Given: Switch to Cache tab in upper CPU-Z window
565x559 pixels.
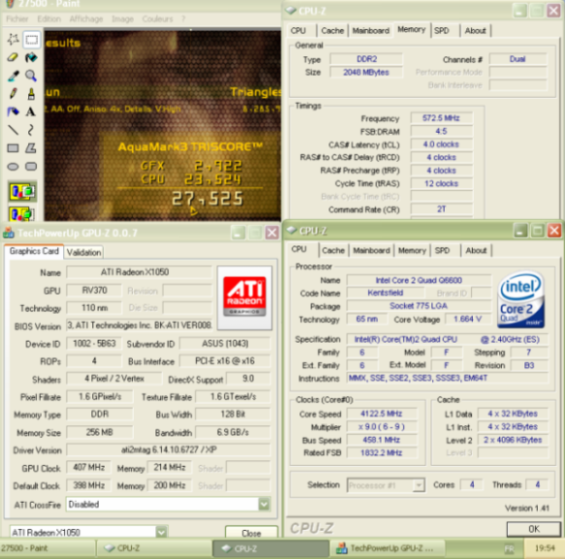Looking at the screenshot, I should click(332, 31).
